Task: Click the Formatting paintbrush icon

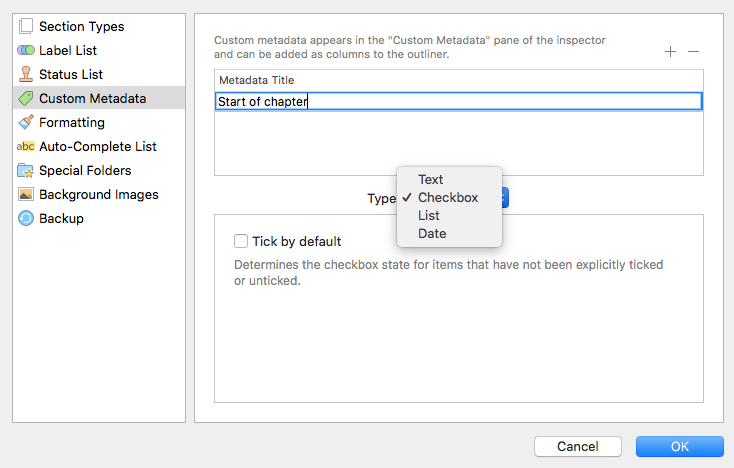Action: coord(26,122)
